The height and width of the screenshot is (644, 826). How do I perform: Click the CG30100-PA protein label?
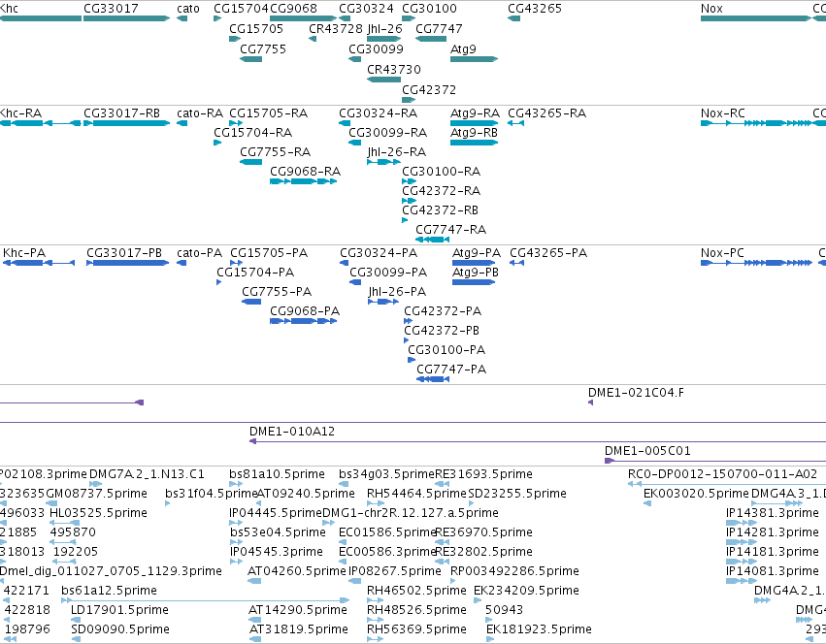pyautogui.click(x=446, y=350)
